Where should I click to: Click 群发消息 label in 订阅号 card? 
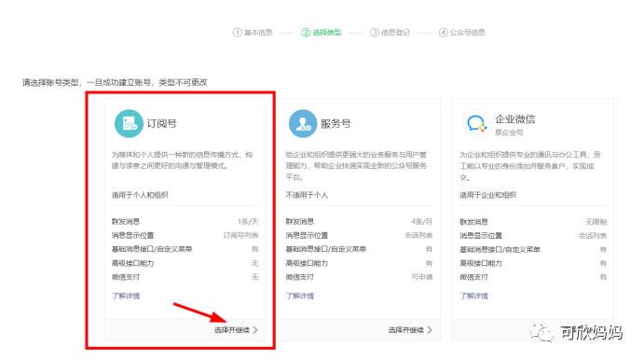click(x=126, y=222)
